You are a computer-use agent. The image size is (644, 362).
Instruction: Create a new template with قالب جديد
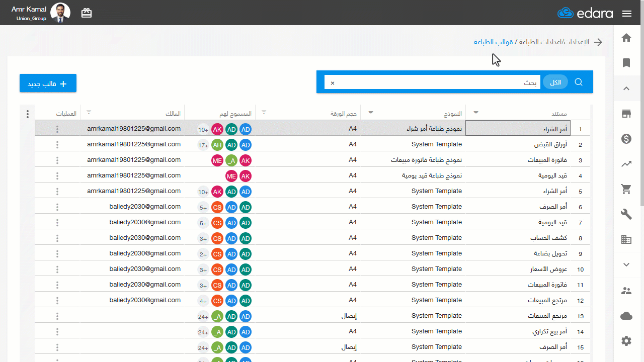tap(48, 83)
